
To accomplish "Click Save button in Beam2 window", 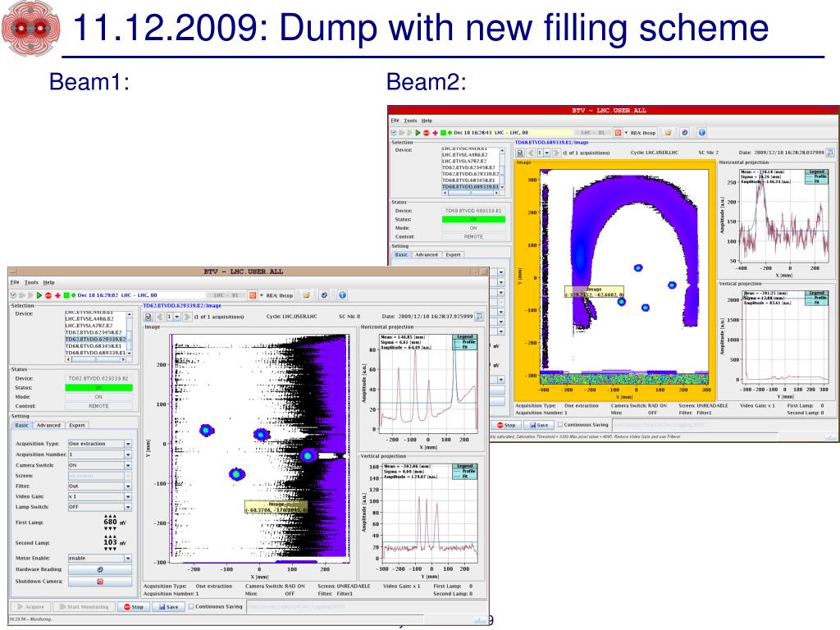I will [x=538, y=425].
